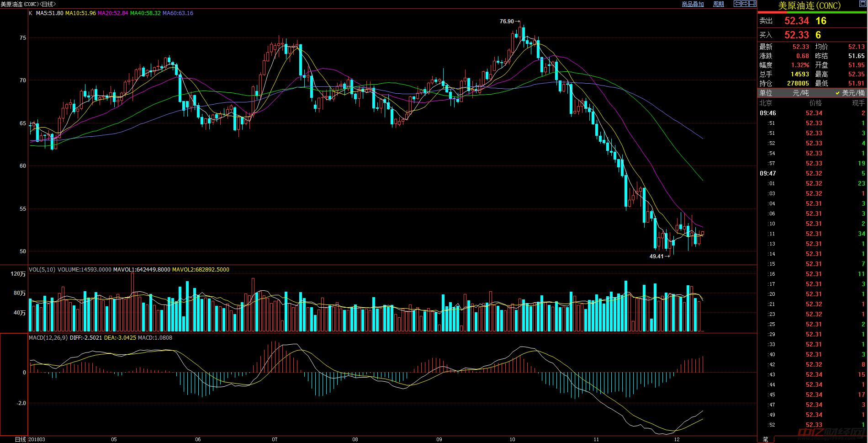Click the MA40:58.32 indicator label
This screenshot has width=868, height=443.
tap(145, 13)
